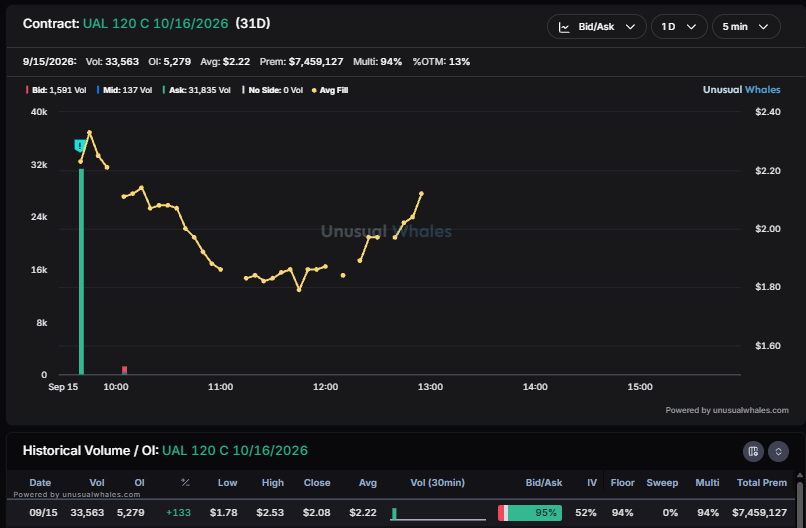Image resolution: width=806 pixels, height=528 pixels.
Task: Click the 09/15 date cell
Action: (x=43, y=513)
